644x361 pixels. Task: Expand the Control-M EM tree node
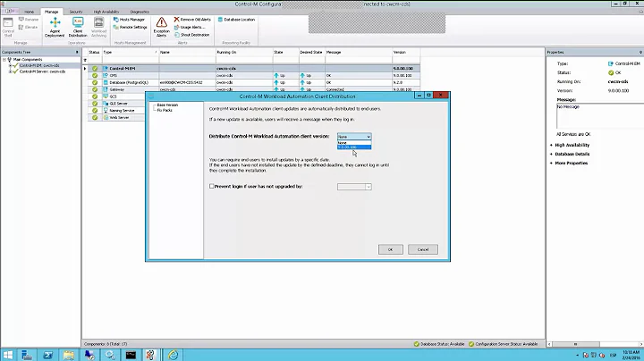[x=10, y=65]
